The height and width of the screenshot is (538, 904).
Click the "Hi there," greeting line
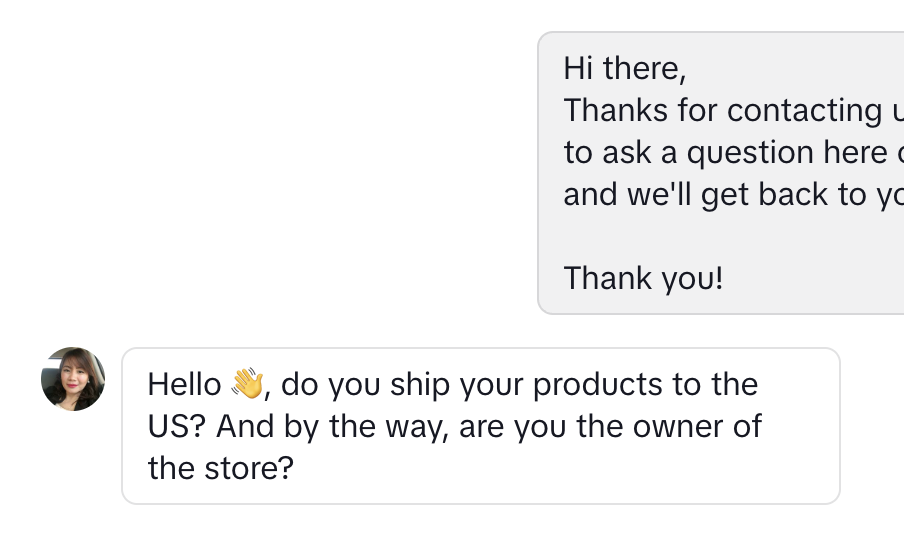624,68
